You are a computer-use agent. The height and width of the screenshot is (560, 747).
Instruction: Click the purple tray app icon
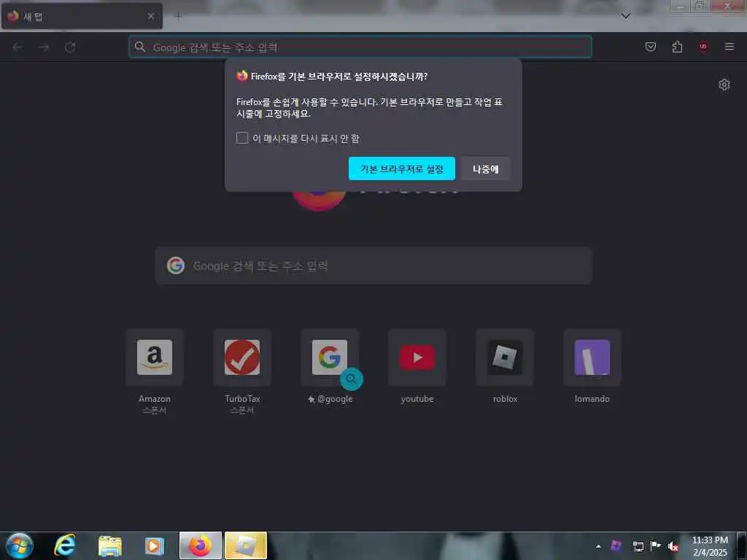(x=616, y=545)
